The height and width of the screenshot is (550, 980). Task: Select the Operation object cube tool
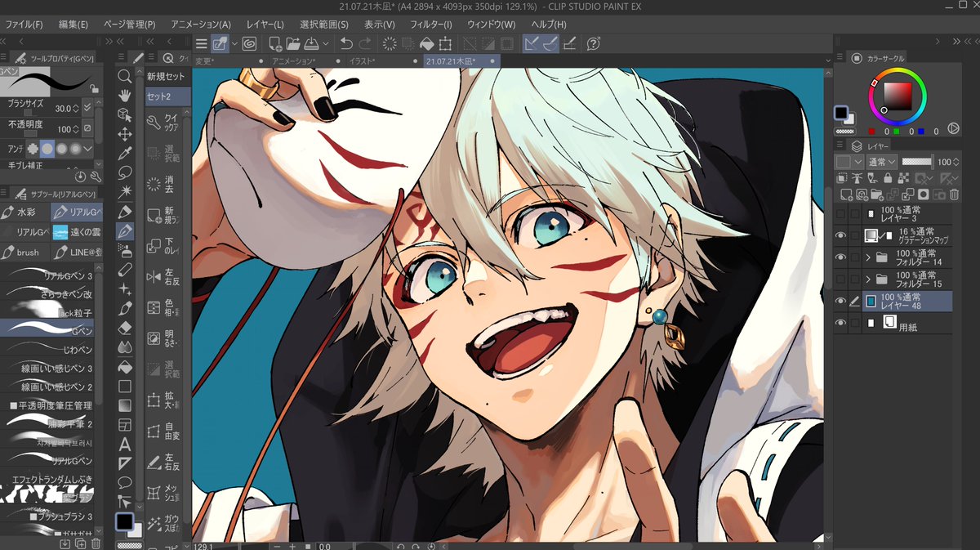coord(125,114)
